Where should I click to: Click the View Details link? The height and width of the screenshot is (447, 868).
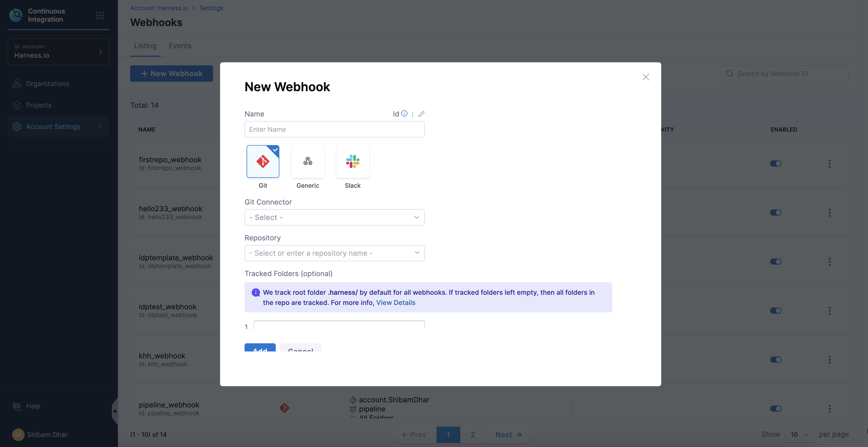pos(396,302)
